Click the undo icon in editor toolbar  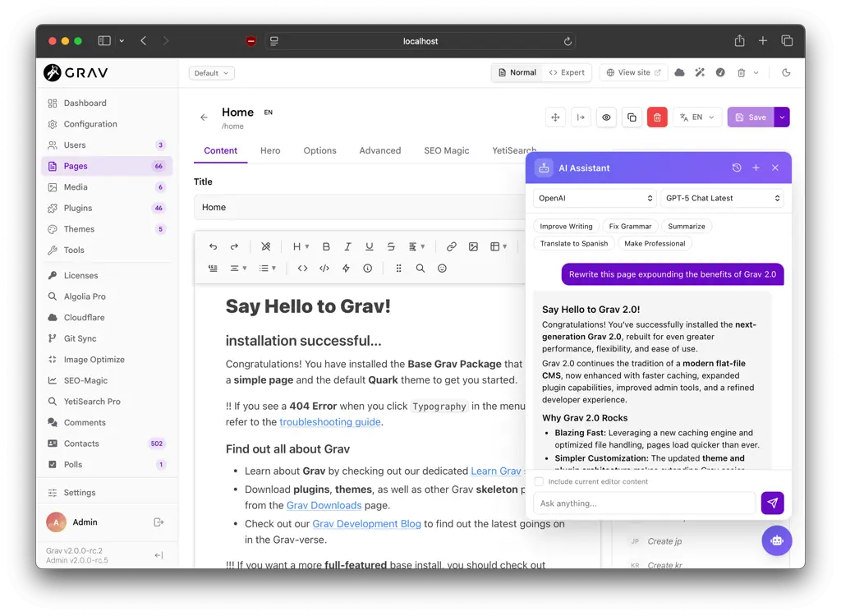(213, 247)
